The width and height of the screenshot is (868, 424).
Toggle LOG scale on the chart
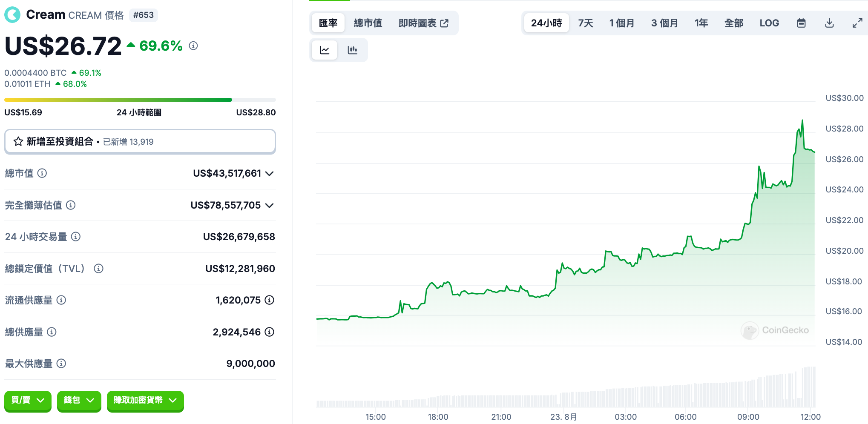click(x=769, y=23)
